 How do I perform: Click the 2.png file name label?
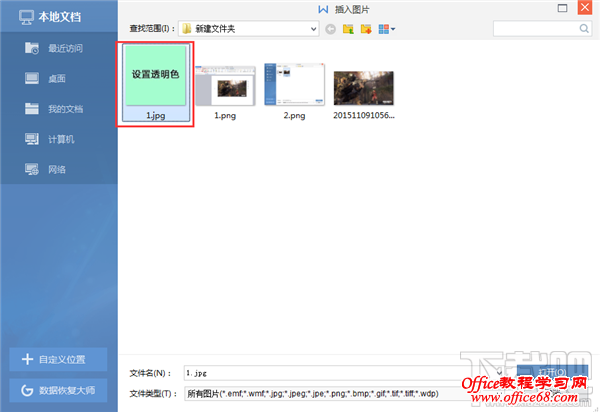click(294, 116)
